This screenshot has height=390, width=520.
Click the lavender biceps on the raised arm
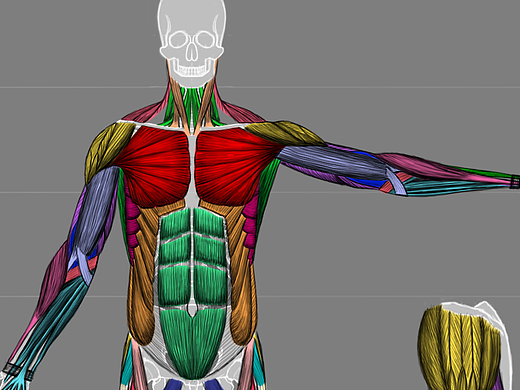tap(333, 162)
